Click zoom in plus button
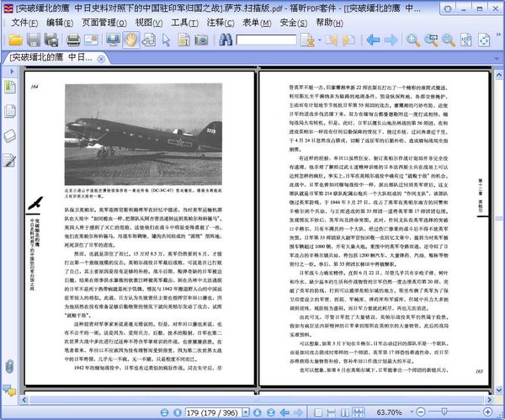 [488, 412]
